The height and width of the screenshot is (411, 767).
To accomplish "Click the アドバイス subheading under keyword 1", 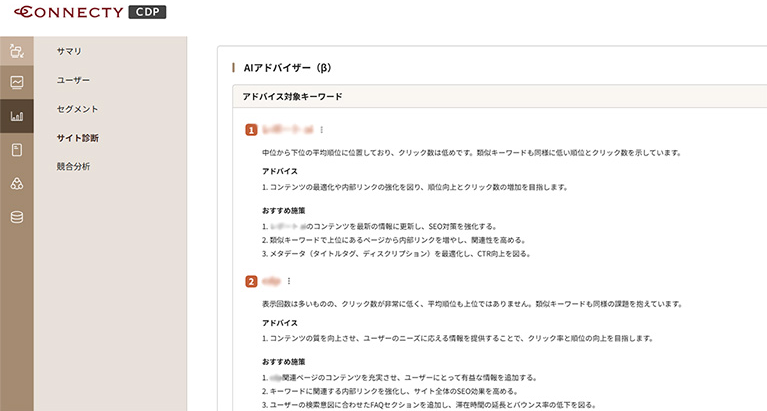I will pyautogui.click(x=280, y=171).
